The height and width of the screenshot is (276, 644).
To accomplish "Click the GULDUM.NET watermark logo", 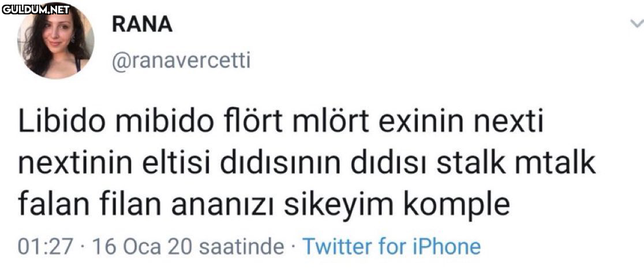I will click(36, 9).
